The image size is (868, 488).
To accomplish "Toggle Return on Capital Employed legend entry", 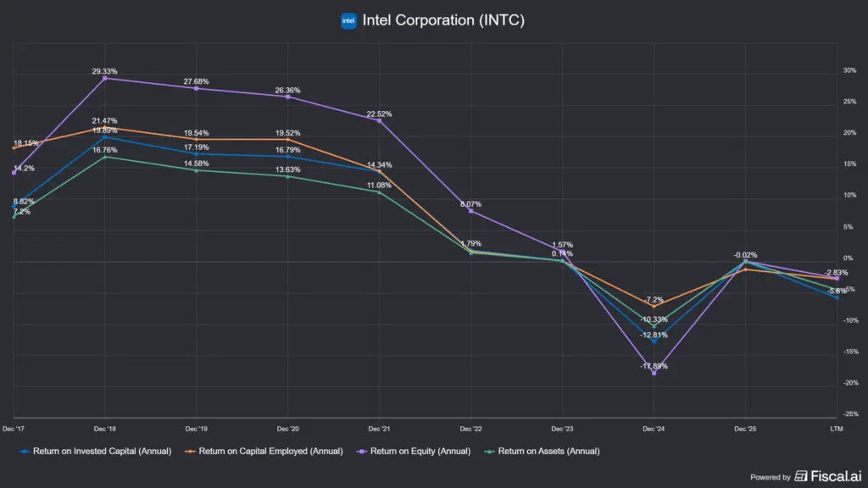I will pos(264,451).
